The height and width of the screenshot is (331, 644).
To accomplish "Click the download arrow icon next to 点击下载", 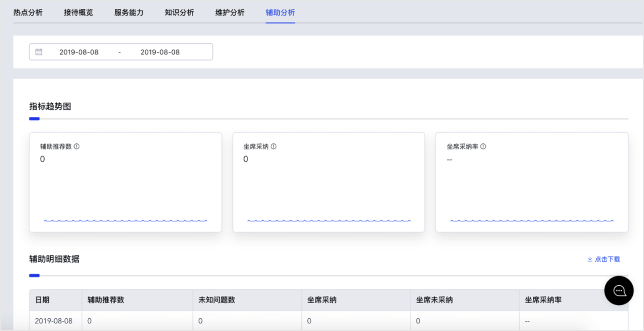I will click(x=590, y=259).
